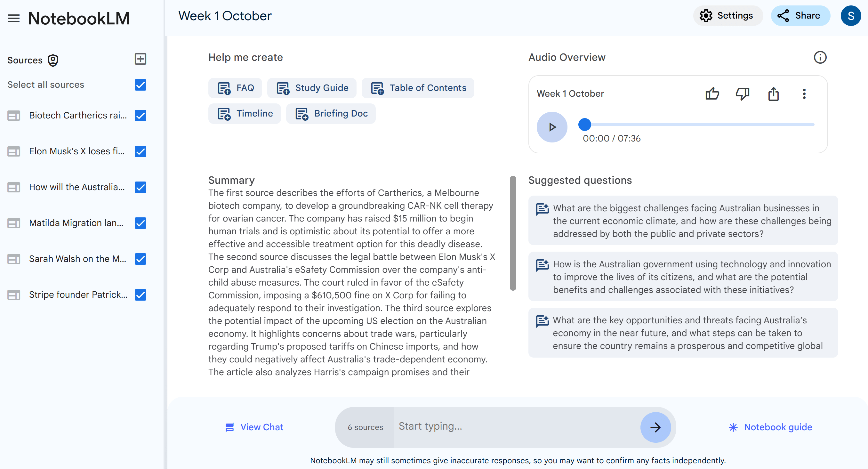Image resolution: width=868 pixels, height=469 pixels.
Task: Uncheck the Matilda Migration source
Action: [141, 223]
